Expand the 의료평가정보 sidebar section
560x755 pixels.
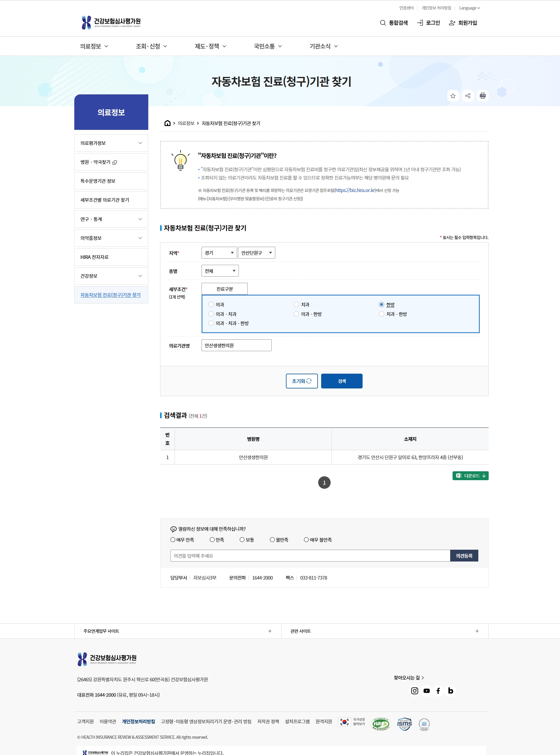111,143
